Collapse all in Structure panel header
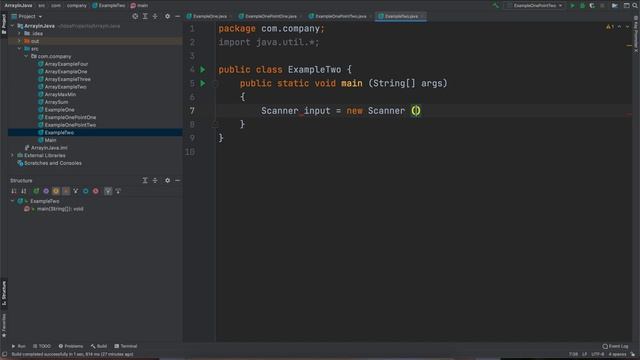Image resolution: width=640 pixels, height=360 pixels. [x=155, y=180]
